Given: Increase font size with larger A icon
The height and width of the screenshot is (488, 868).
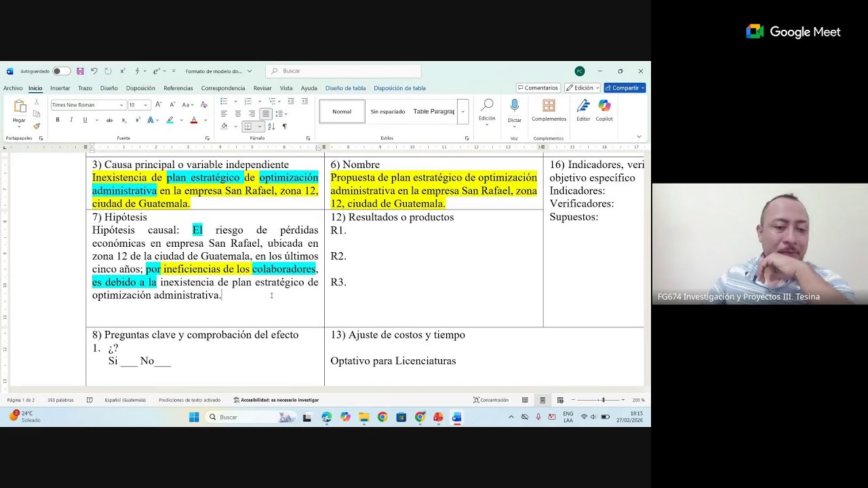Looking at the screenshot, I should pos(158,104).
